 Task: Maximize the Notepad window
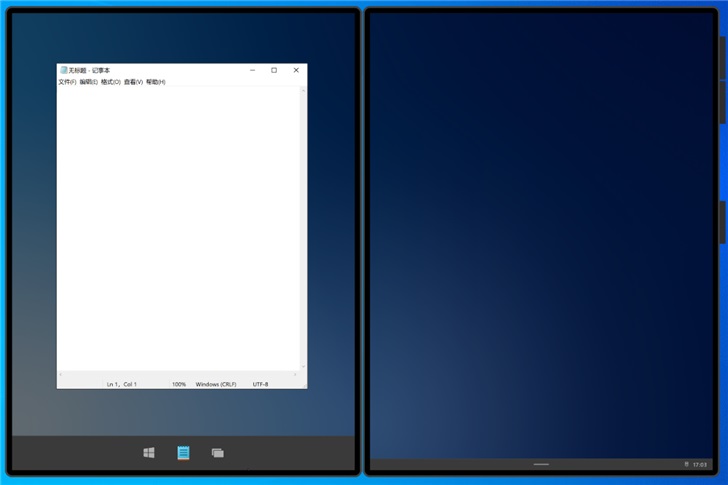pyautogui.click(x=274, y=70)
